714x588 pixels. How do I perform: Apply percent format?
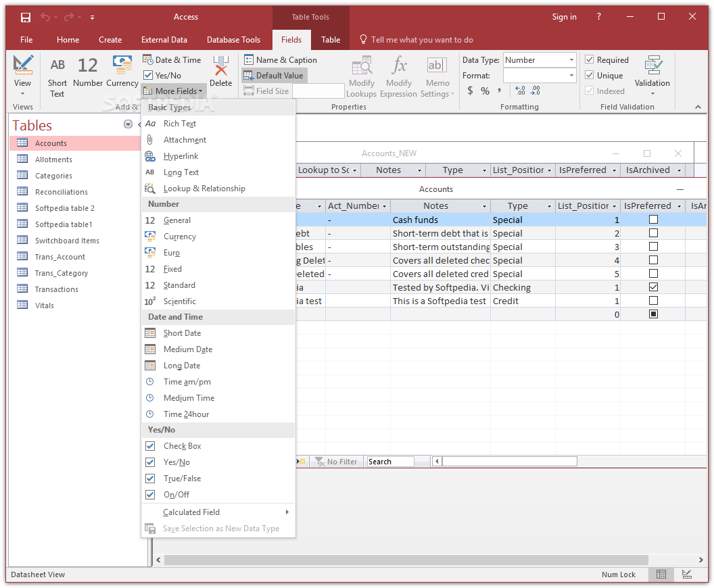[x=485, y=91]
